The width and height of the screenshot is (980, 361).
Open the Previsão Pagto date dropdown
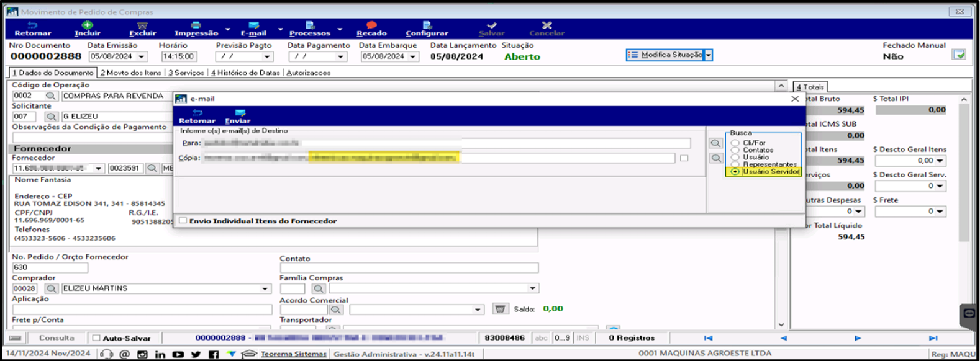(267, 56)
